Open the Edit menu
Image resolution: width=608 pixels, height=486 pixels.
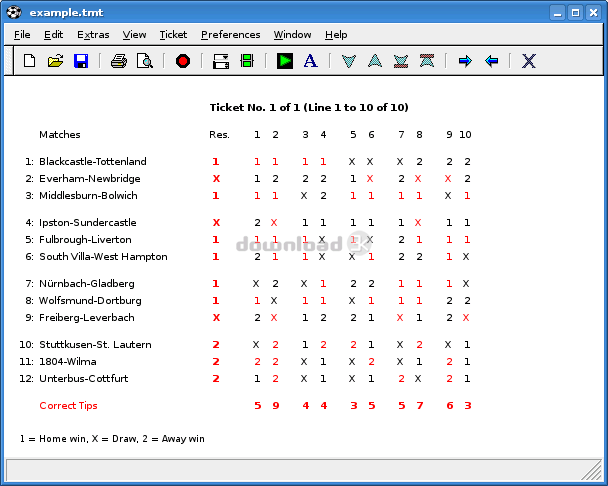click(54, 35)
